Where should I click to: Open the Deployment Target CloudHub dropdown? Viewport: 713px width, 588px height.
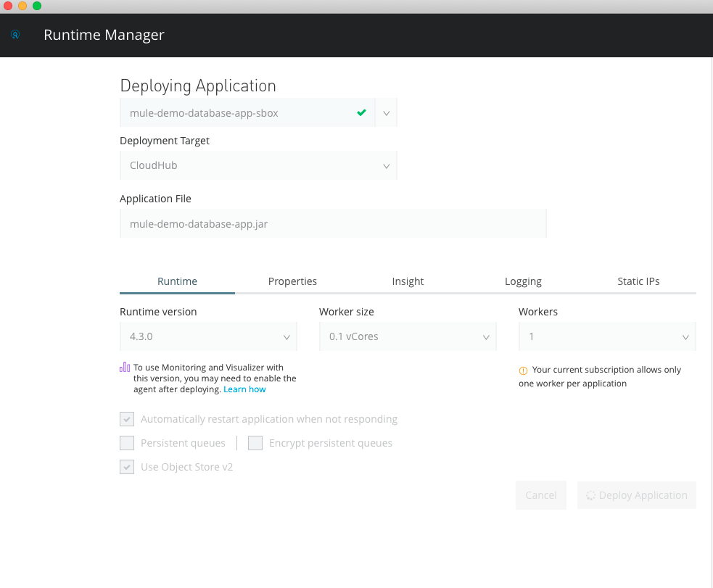(258, 165)
